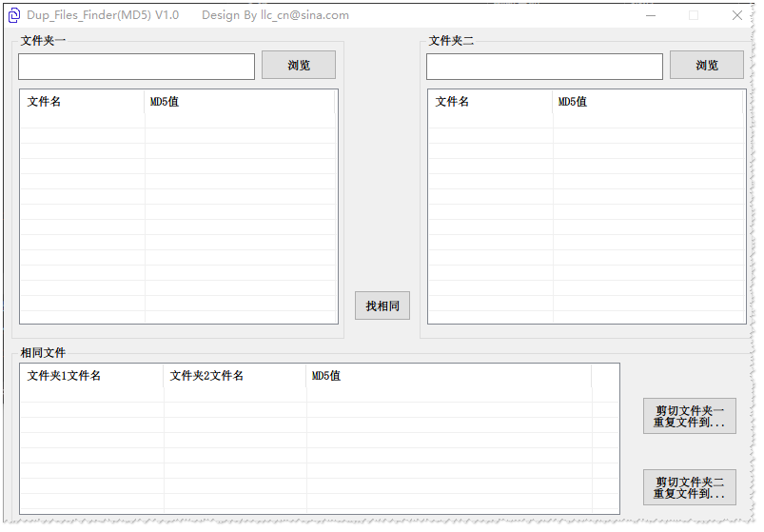Click the app icon in the title bar
The image size is (764, 532).
pyautogui.click(x=14, y=15)
